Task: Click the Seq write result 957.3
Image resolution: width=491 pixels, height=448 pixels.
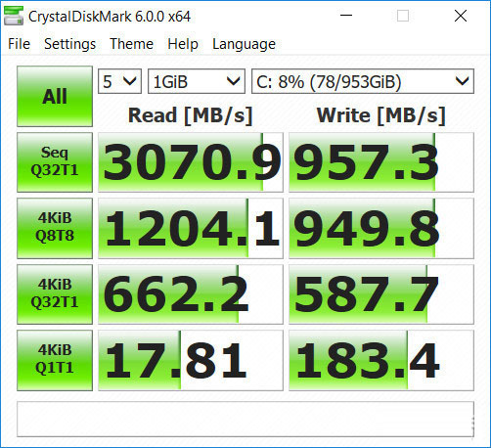Action: pos(381,162)
